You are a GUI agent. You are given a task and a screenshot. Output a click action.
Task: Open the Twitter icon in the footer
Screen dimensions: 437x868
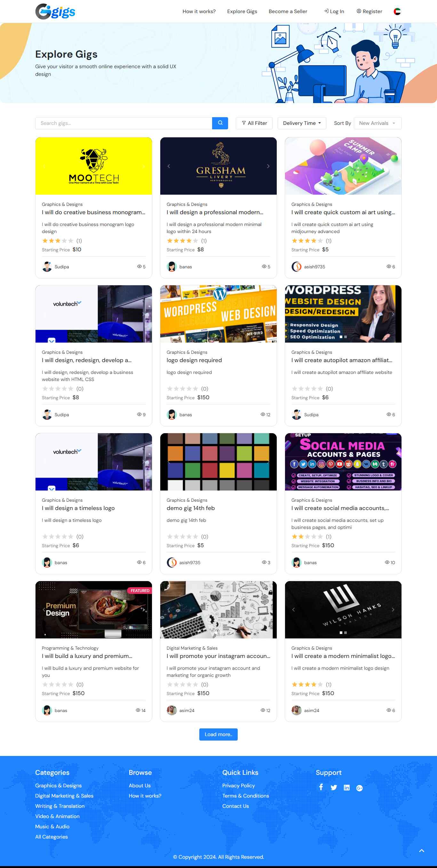click(334, 787)
